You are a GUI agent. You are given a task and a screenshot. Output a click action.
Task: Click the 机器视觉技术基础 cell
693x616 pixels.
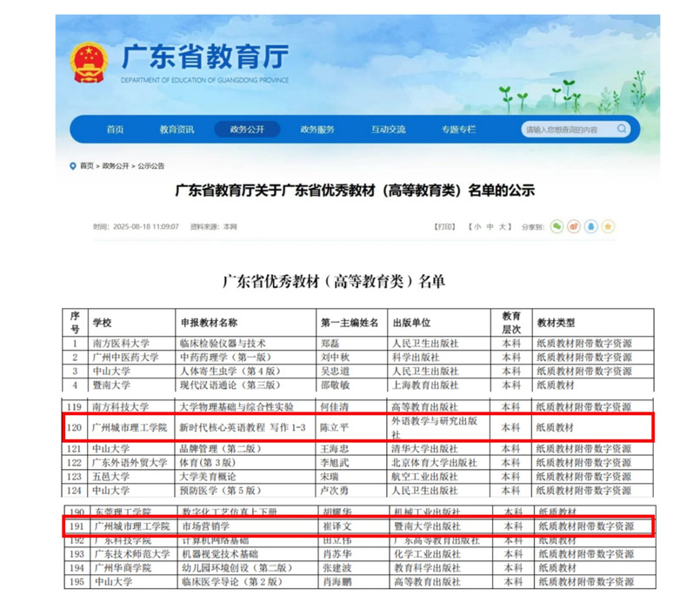[220, 554]
